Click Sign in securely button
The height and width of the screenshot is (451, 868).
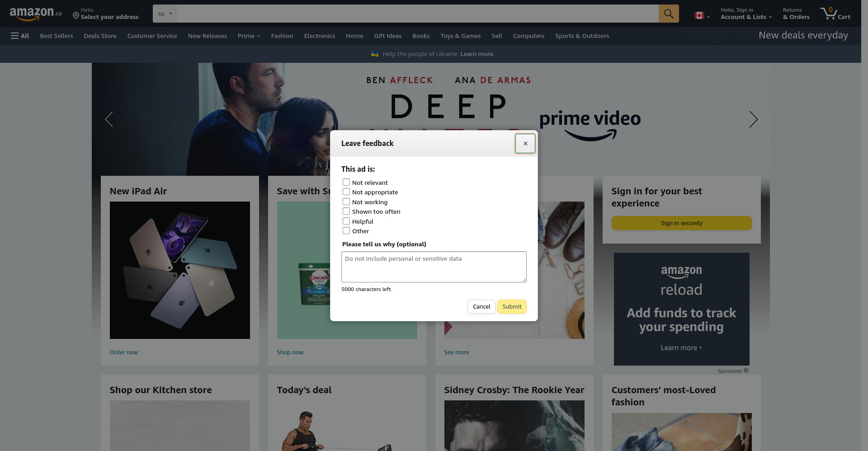click(681, 223)
